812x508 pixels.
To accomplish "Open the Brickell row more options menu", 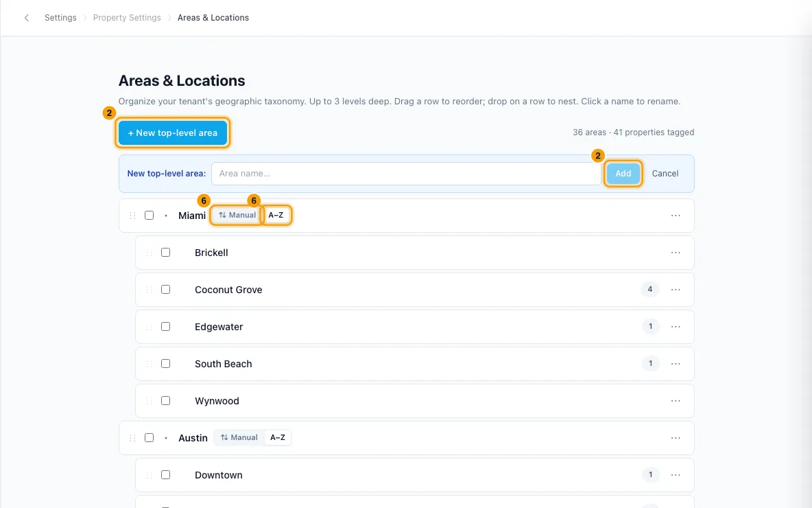I will [x=676, y=253].
